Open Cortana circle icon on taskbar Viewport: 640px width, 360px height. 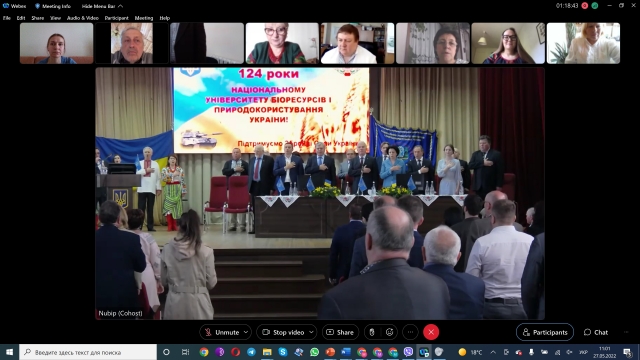(166, 352)
